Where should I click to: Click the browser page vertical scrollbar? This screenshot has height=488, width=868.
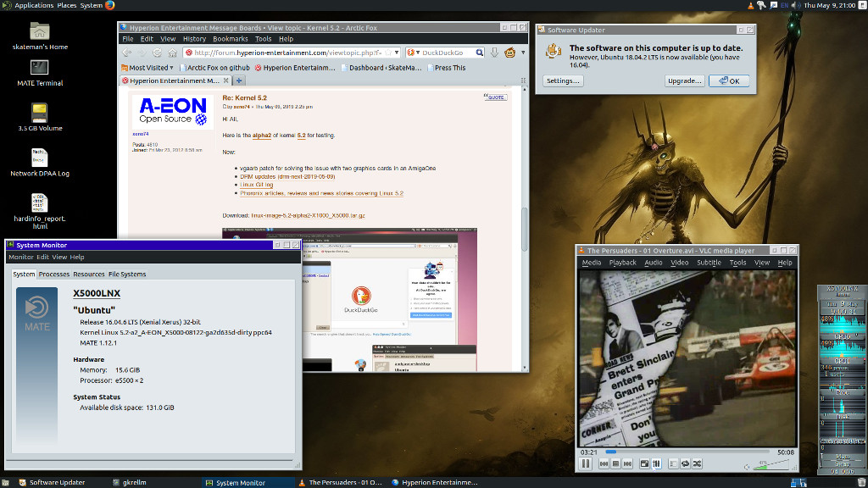point(524,230)
